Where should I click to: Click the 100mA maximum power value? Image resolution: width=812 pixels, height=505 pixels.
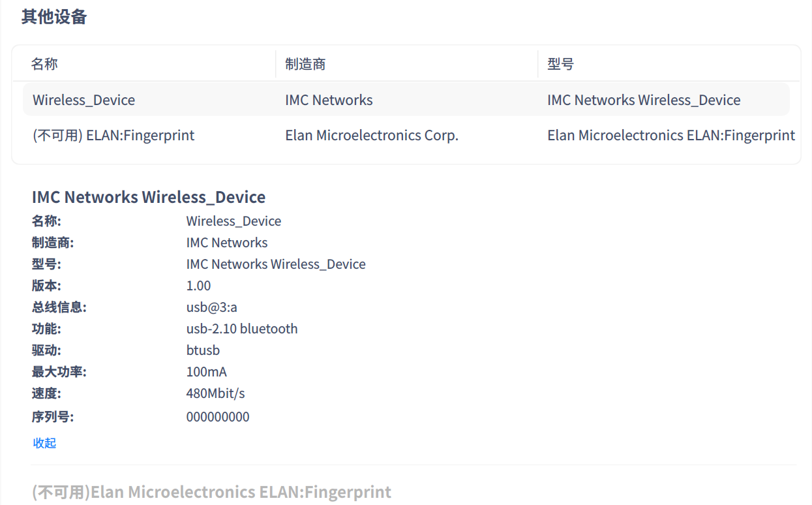click(207, 372)
